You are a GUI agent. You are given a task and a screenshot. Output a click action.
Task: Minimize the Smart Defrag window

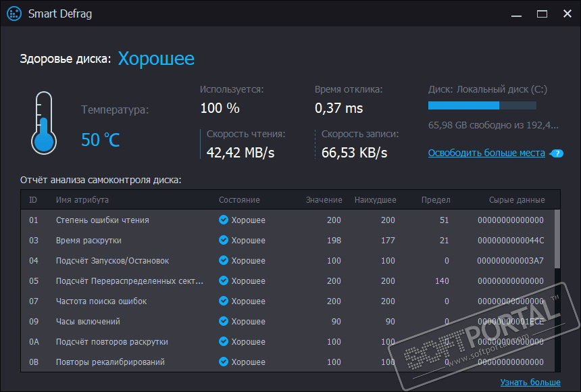pos(517,13)
